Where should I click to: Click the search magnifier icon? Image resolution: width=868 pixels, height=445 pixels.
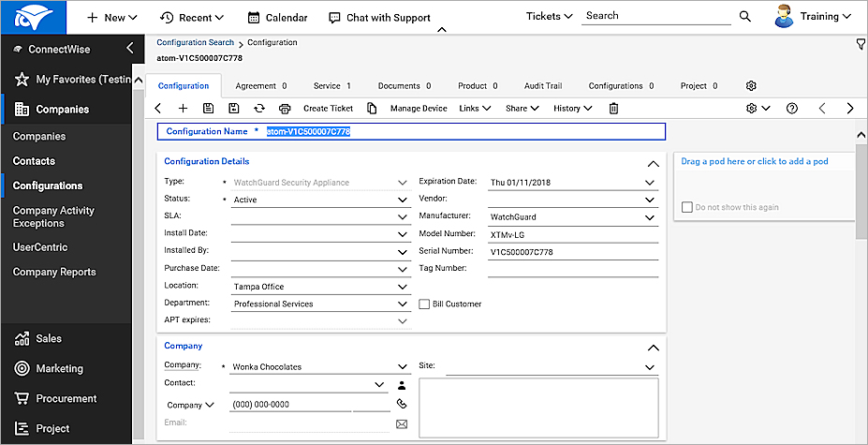pos(745,17)
